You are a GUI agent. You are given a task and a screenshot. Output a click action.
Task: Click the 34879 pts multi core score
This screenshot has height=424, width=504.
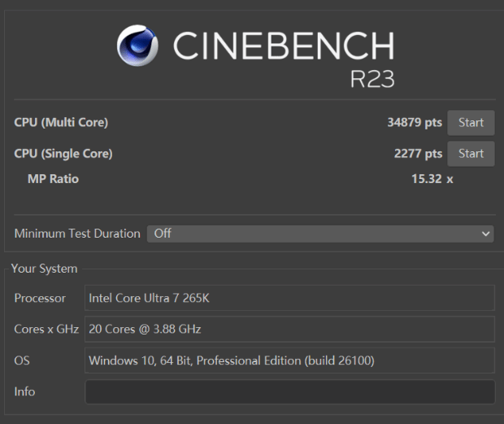click(414, 123)
